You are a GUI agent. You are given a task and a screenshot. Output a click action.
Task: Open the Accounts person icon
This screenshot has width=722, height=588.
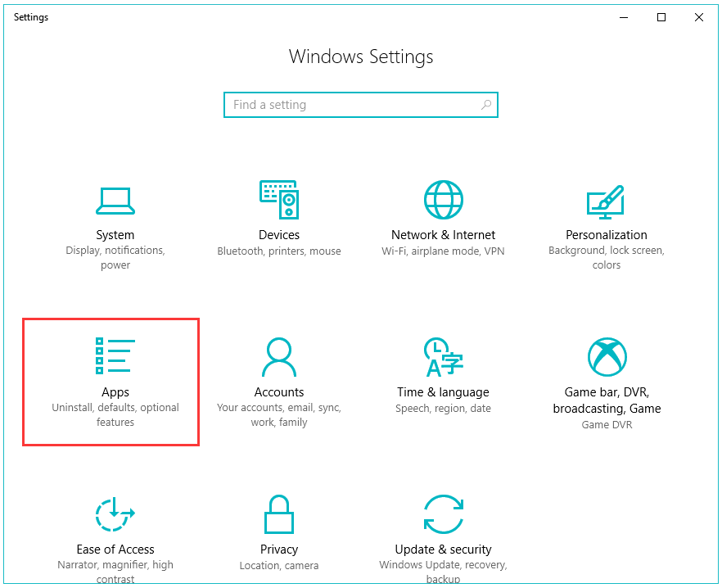click(279, 357)
